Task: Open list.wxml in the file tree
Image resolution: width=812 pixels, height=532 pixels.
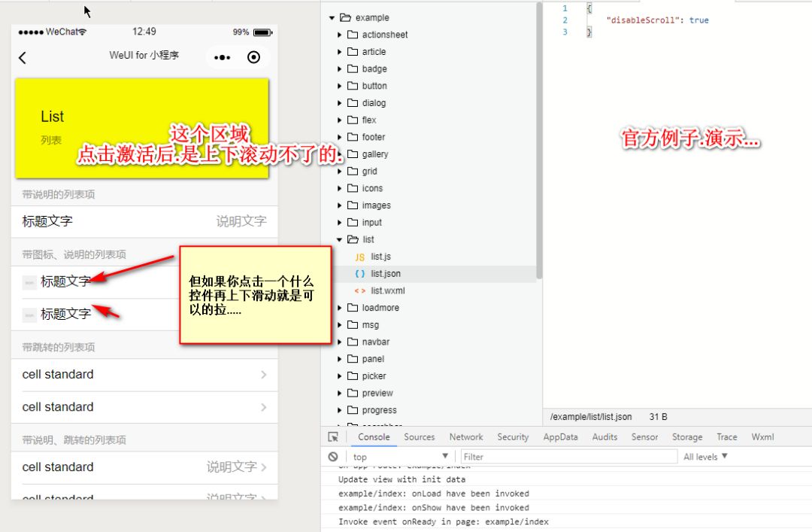Action: coord(388,291)
